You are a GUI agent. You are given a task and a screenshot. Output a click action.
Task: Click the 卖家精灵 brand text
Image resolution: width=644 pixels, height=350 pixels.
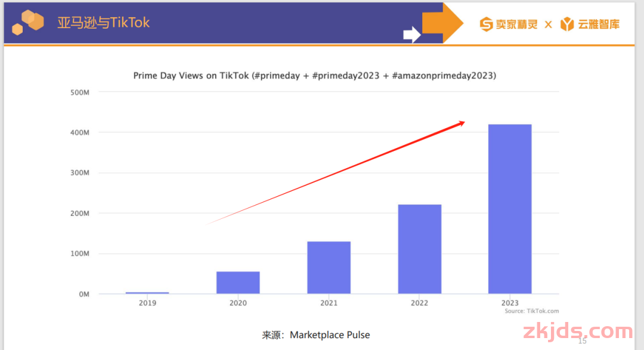(516, 24)
